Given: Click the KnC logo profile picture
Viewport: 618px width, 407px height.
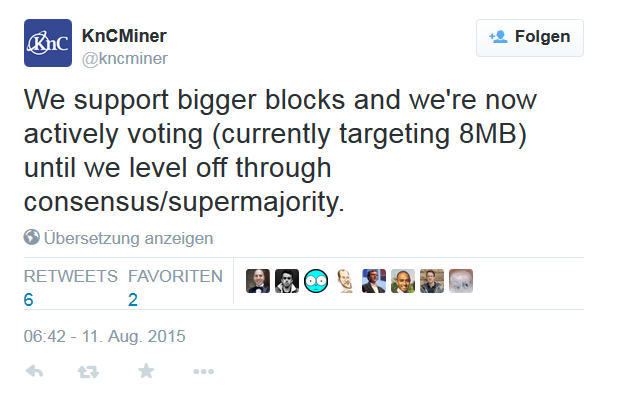Looking at the screenshot, I should coord(48,43).
